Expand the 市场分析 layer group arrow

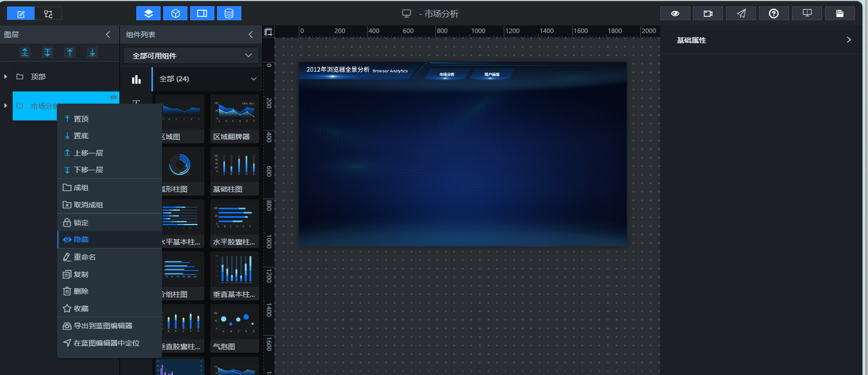click(x=6, y=106)
